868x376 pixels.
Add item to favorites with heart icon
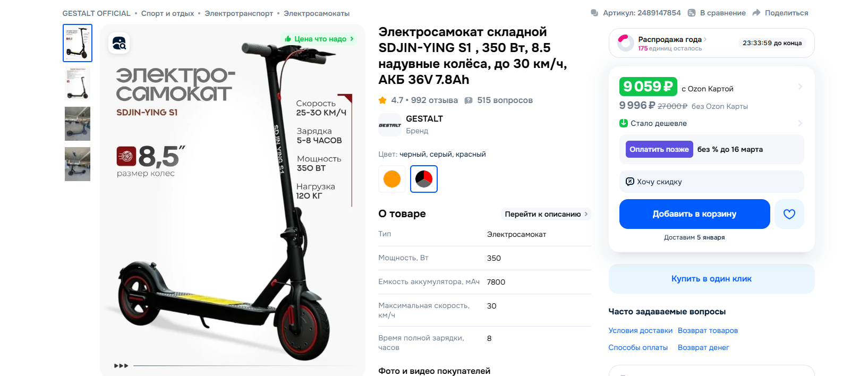(789, 214)
